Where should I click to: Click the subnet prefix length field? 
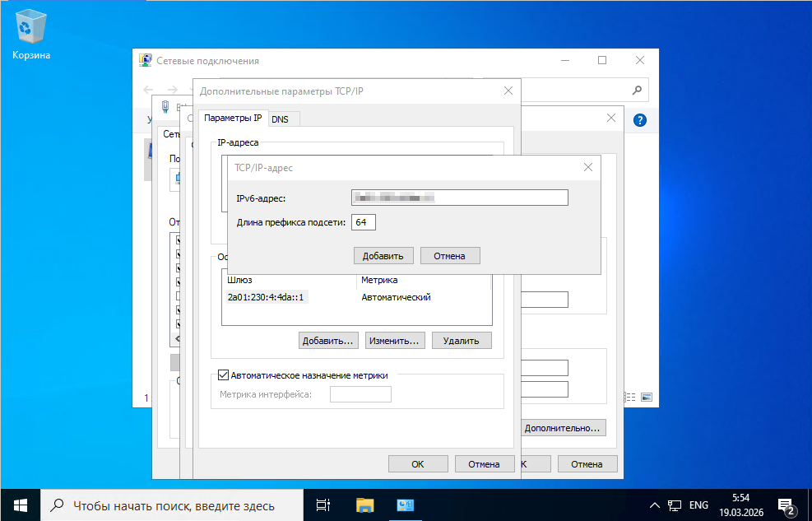click(x=364, y=222)
